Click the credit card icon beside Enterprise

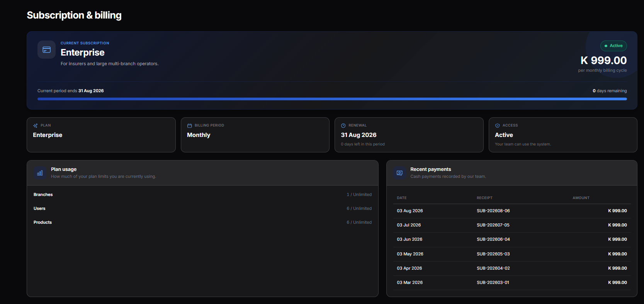[x=46, y=50]
